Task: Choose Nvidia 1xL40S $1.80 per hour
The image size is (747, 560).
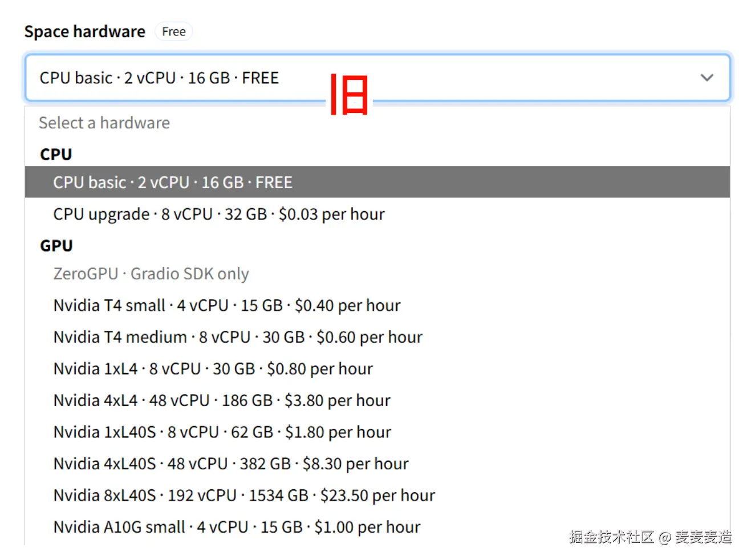Action: tap(377, 432)
